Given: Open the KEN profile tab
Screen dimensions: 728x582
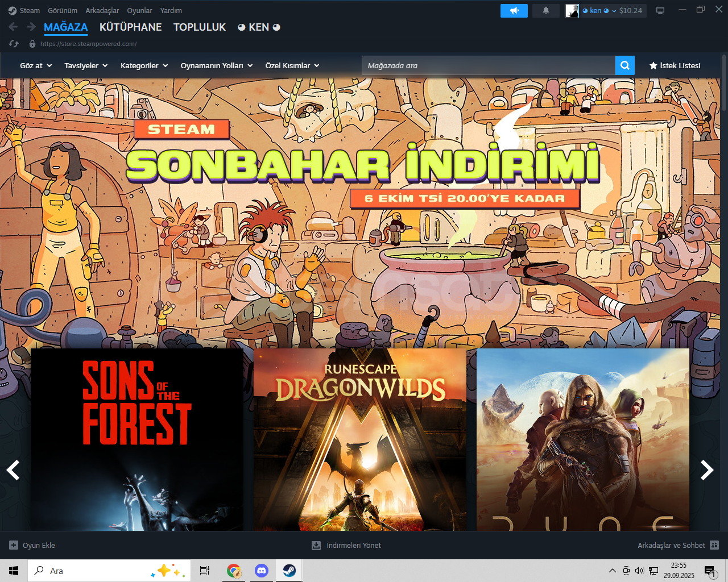Looking at the screenshot, I should (x=259, y=27).
